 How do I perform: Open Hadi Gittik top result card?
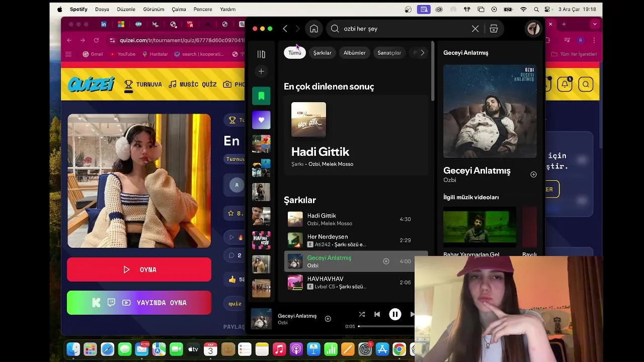coord(355,135)
